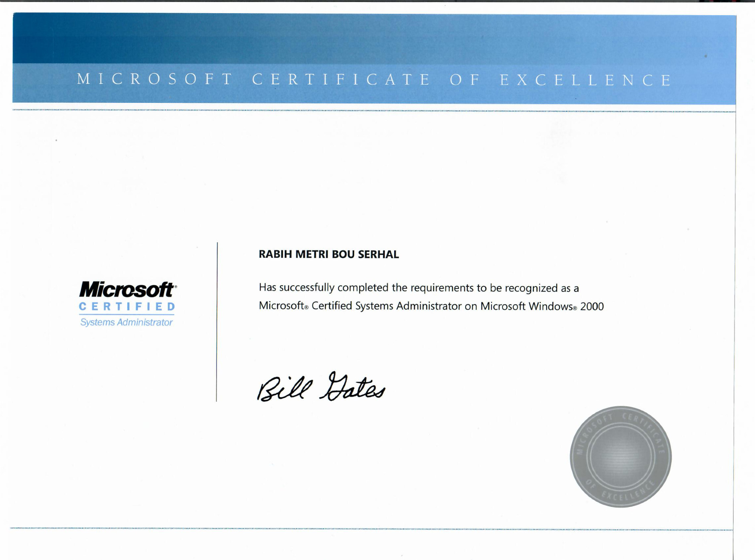Viewport: 755px width, 560px height.
Task: Select the name RABIH METRI BOU SERHAL
Action: pyautogui.click(x=329, y=254)
